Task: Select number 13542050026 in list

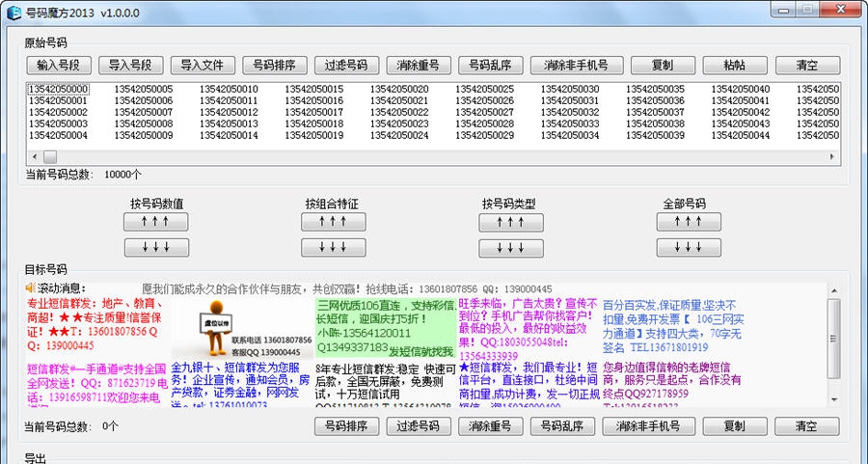Action: coord(484,100)
